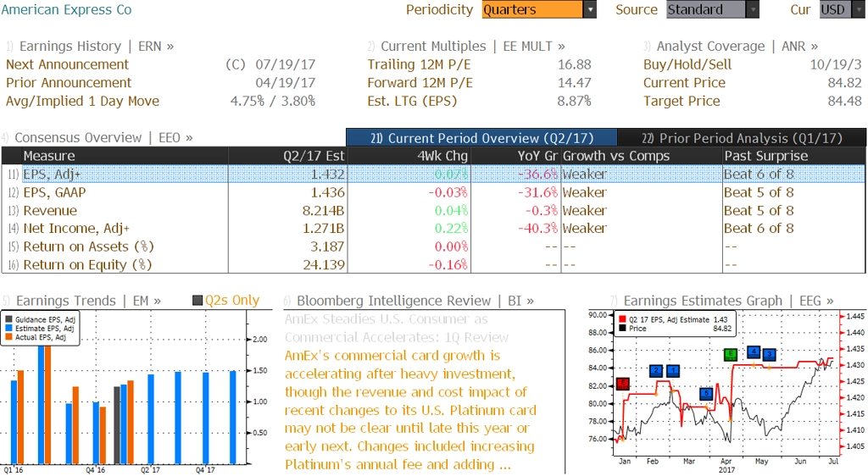Switch to Prior Period Analysis (Q1/17) tab
Viewport: 868px width, 476px height.
click(742, 138)
